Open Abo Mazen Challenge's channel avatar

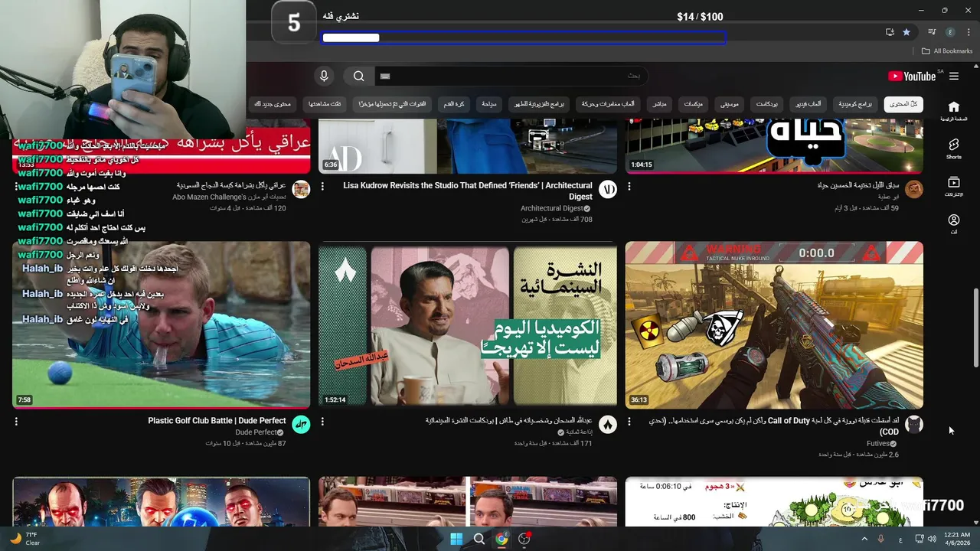(x=302, y=190)
